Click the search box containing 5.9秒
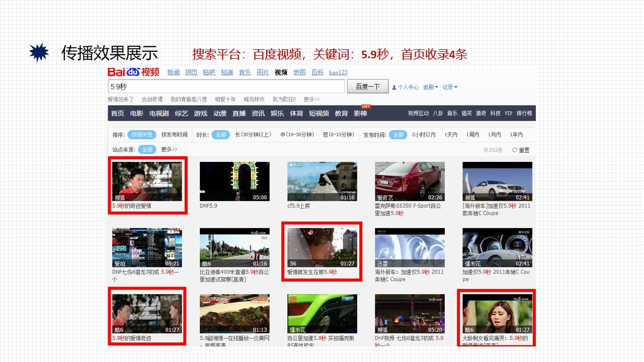The image size is (644, 362). (226, 86)
